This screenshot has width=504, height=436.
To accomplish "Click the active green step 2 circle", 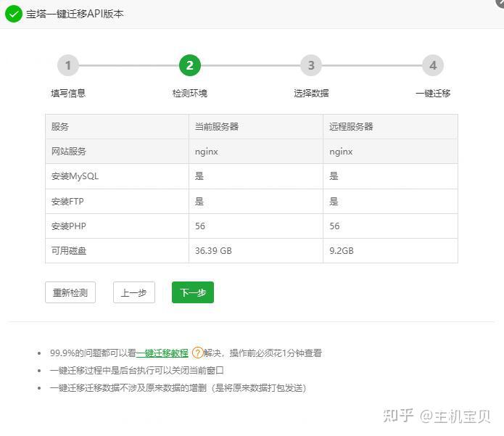I will 190,66.
